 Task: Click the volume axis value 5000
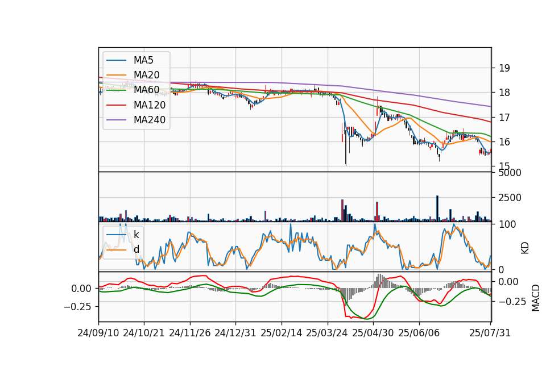pos(510,173)
